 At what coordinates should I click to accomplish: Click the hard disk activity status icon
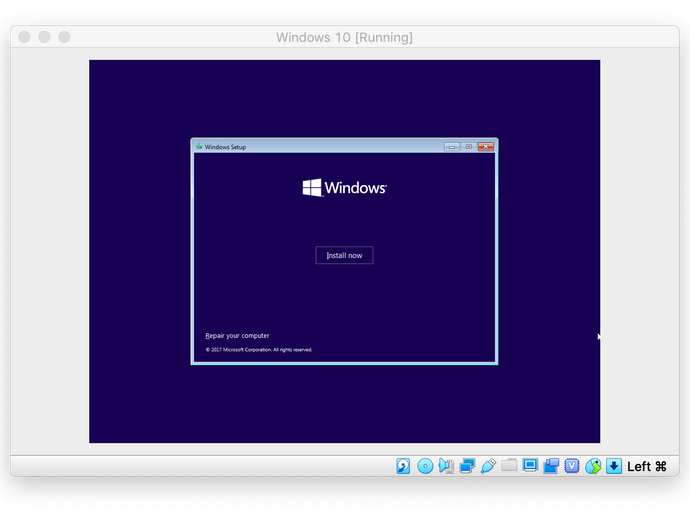coord(403,466)
